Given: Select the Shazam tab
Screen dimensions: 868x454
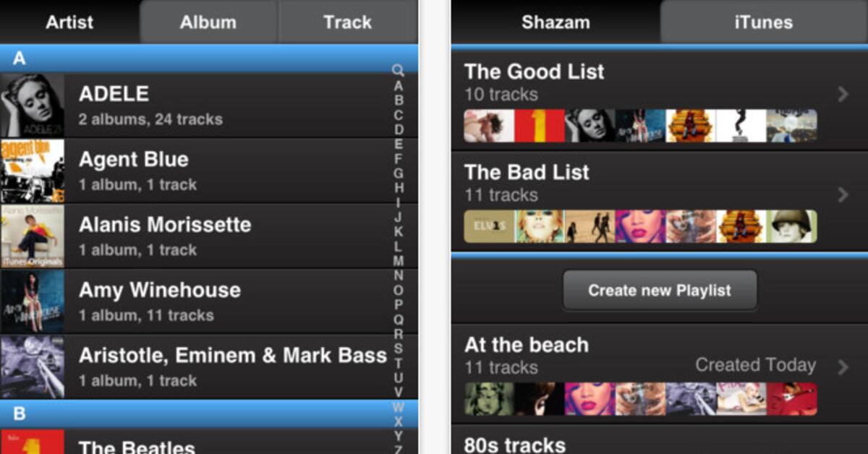Looking at the screenshot, I should (x=556, y=22).
